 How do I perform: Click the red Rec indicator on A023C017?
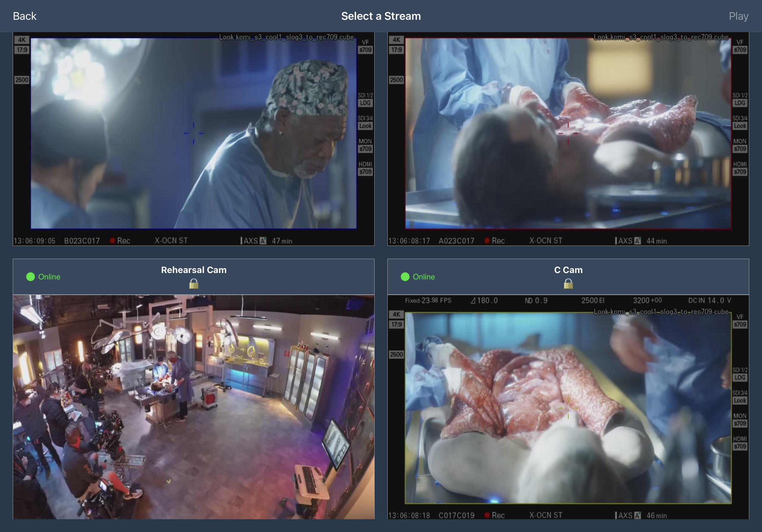487,240
